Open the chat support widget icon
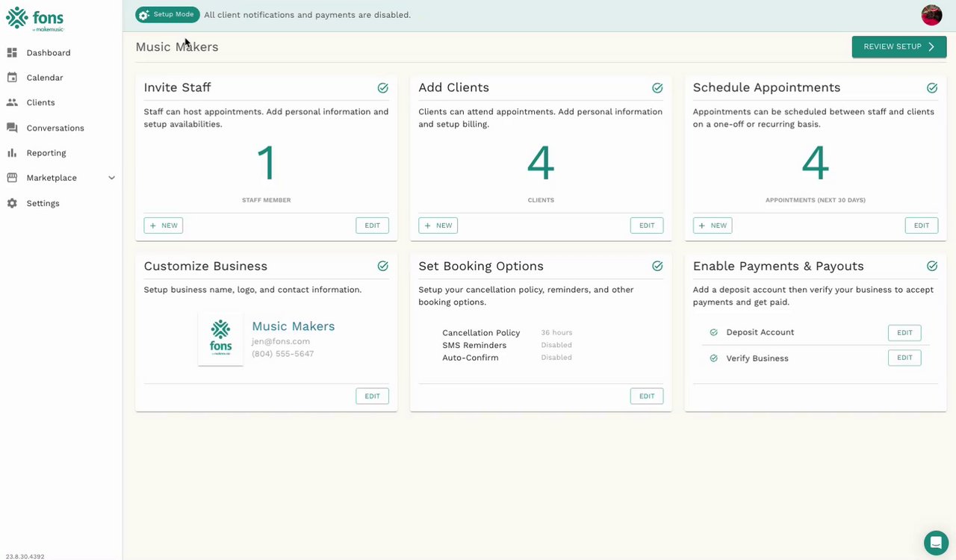Image resolution: width=956 pixels, height=560 pixels. point(936,543)
